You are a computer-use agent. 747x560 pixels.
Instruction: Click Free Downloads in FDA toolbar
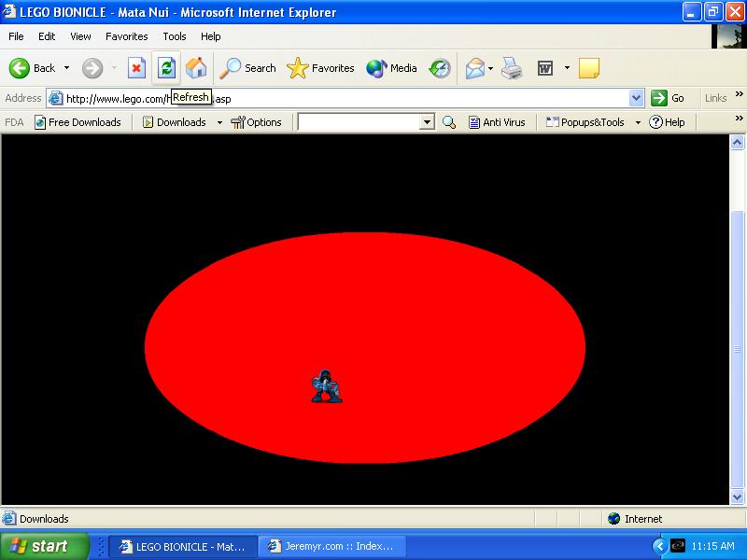click(x=78, y=122)
